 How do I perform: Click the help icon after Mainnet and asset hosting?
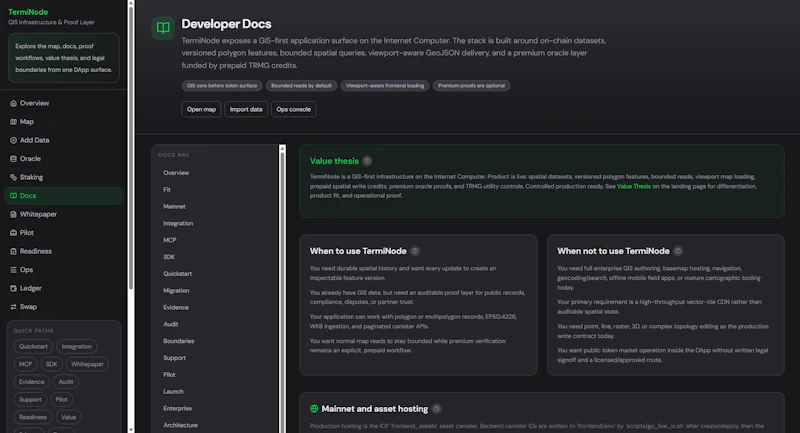click(x=436, y=409)
